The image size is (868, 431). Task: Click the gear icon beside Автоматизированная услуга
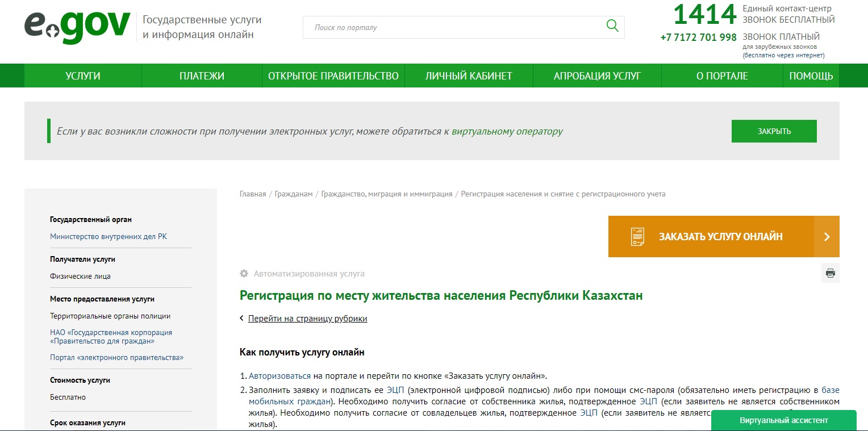pyautogui.click(x=244, y=274)
